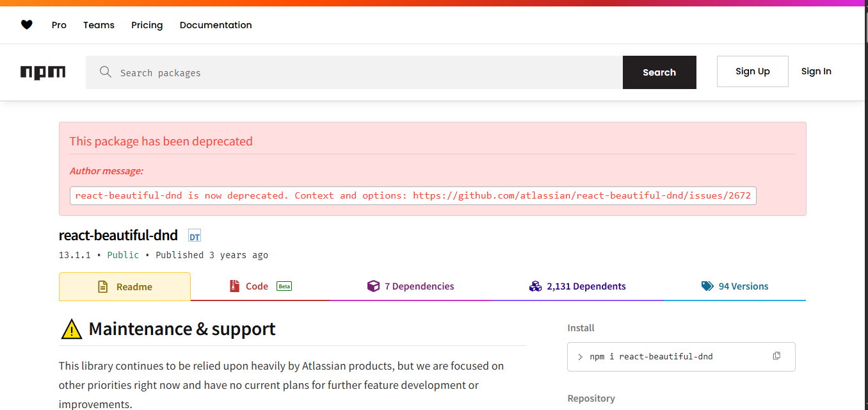Click the black heart icon
This screenshot has width=868, height=410.
(x=26, y=25)
